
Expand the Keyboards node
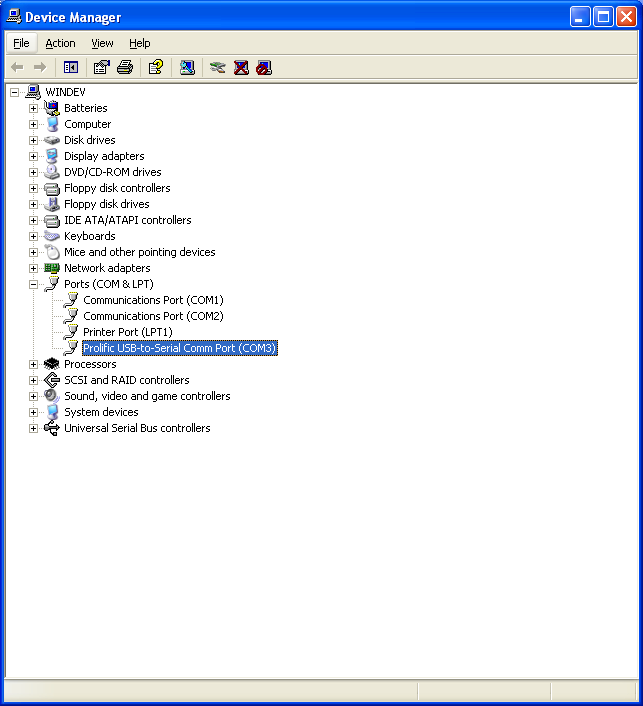(33, 236)
